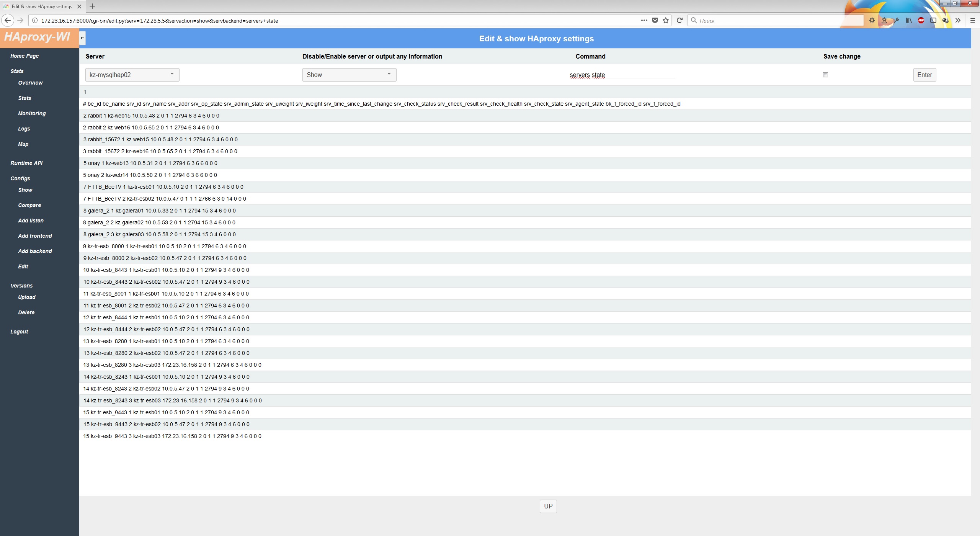Go to Home Page in the sidebar
Screen dimensions: 980x536
click(x=24, y=56)
